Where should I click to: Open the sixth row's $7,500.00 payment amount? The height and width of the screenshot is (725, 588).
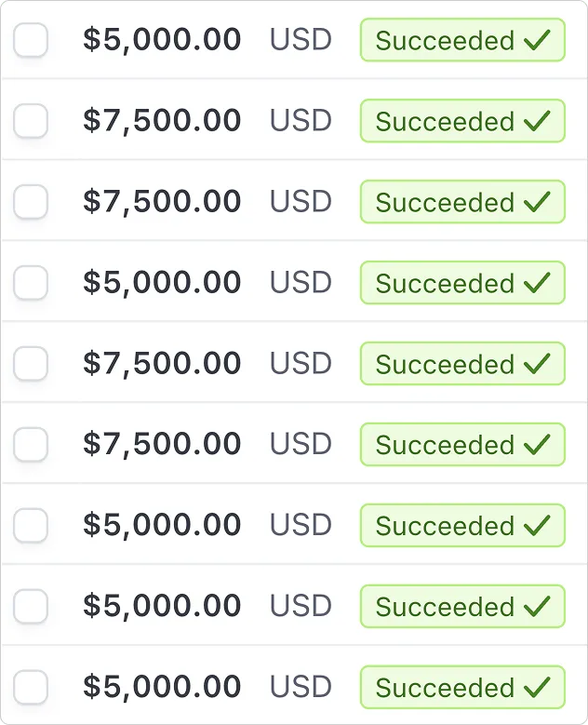[x=162, y=445]
